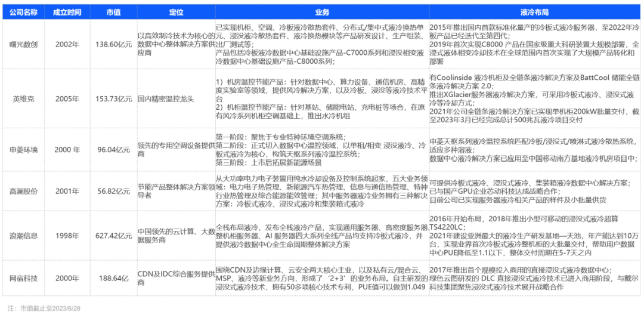The image size is (644, 321).
Task: Click the market value 627.42亿元
Action: [114, 235]
